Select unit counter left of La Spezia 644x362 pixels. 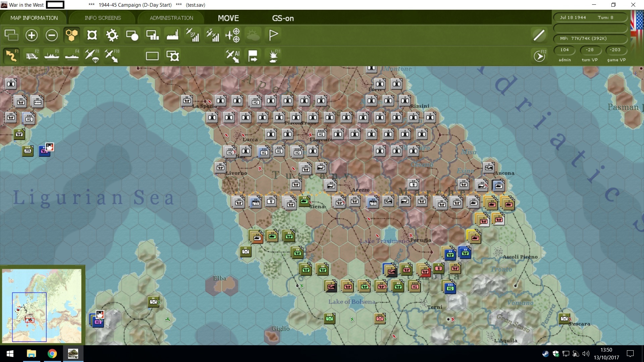click(187, 100)
